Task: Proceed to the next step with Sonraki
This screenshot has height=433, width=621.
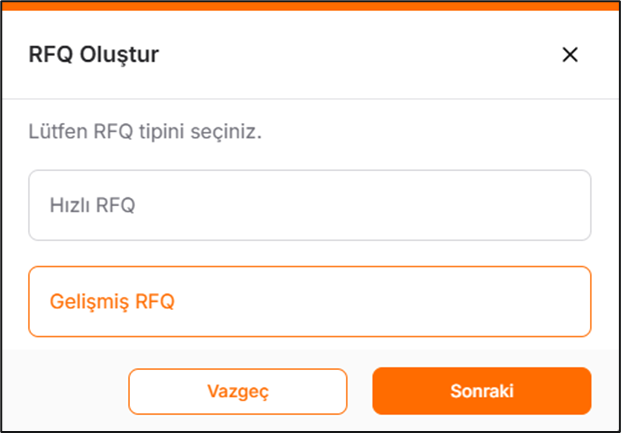Action: point(481,391)
